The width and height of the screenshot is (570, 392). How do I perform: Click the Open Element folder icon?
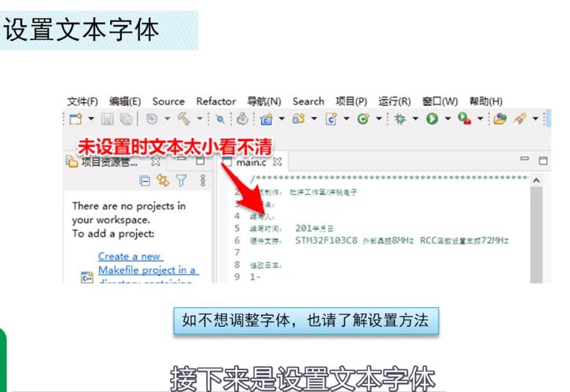point(500,119)
